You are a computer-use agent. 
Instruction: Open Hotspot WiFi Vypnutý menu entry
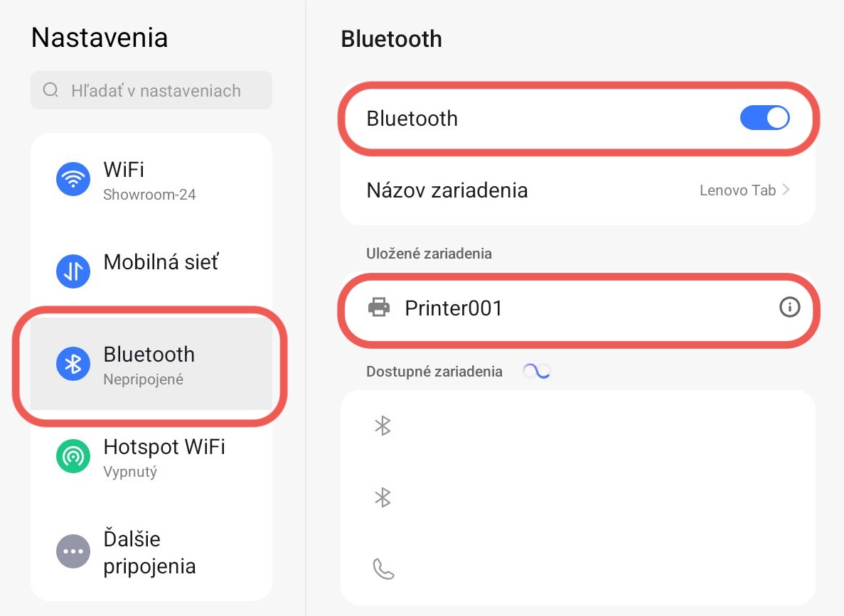pos(164,457)
